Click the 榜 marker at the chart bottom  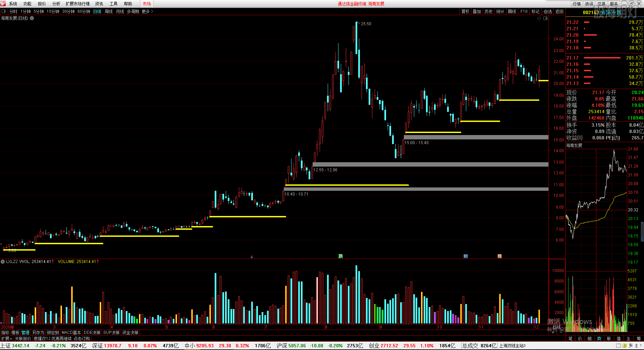tap(499, 256)
